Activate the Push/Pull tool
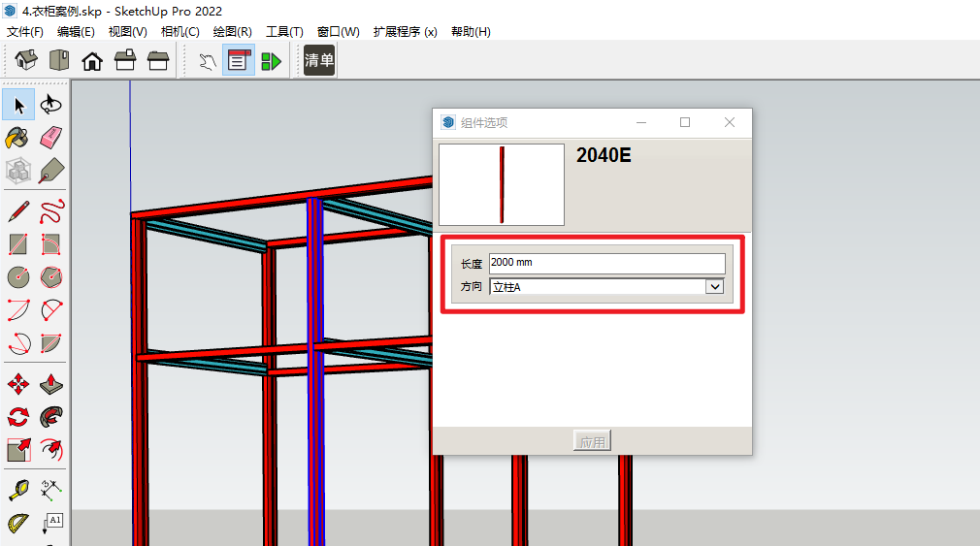Image resolution: width=980 pixels, height=546 pixels. (51, 384)
